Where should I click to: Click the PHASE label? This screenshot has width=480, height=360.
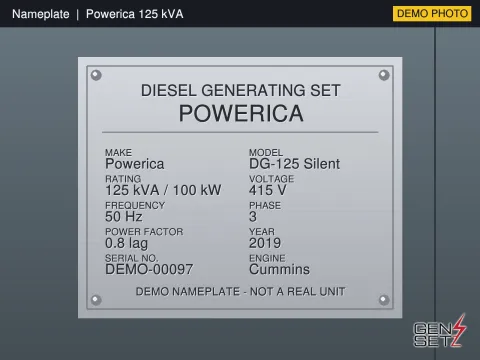pos(265,205)
